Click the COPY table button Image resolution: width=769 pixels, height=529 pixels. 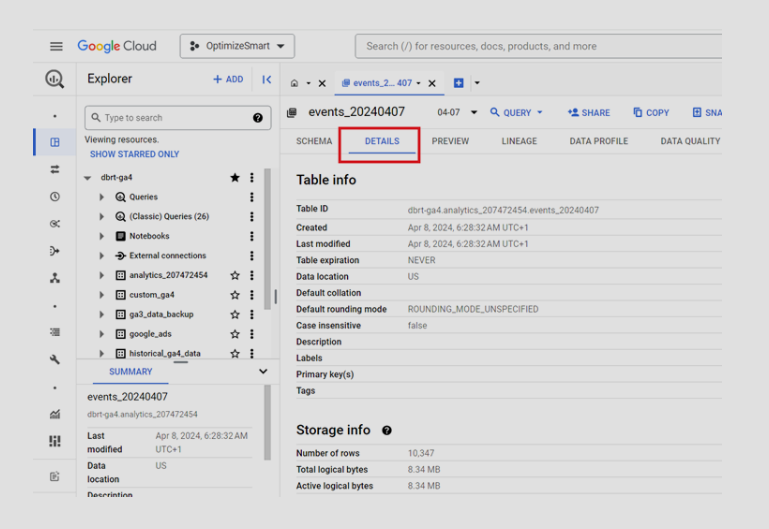(x=651, y=112)
